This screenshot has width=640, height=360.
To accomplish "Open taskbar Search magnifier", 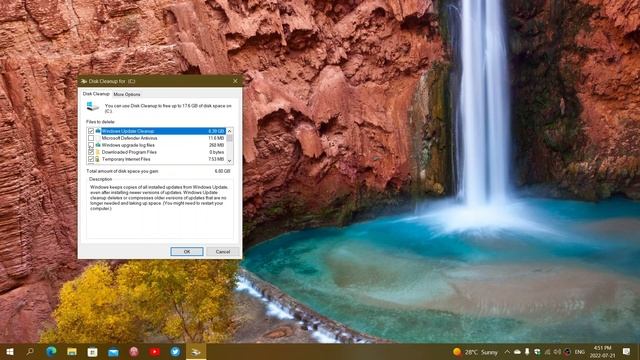I will (x=30, y=351).
